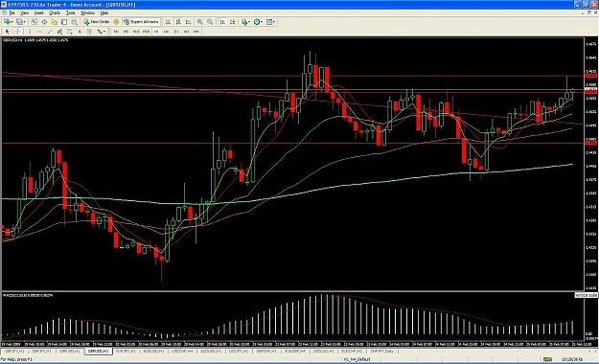Select the Arrows objects tool
This screenshot has height=364, width=599.
pyautogui.click(x=100, y=32)
